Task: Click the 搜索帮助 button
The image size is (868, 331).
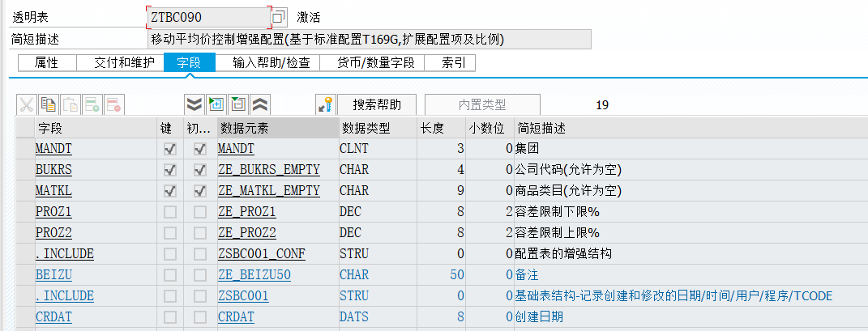Action: coord(377,104)
